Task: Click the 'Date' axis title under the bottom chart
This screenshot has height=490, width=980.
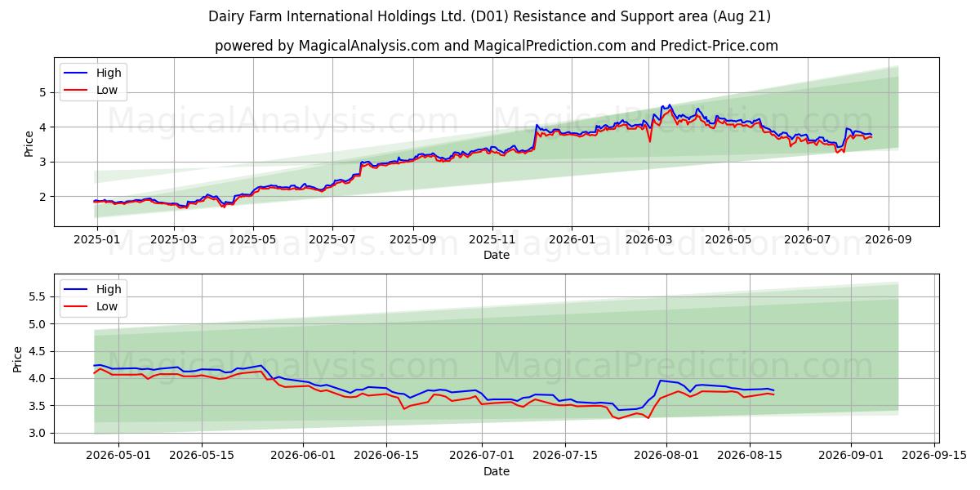Action: [x=497, y=471]
